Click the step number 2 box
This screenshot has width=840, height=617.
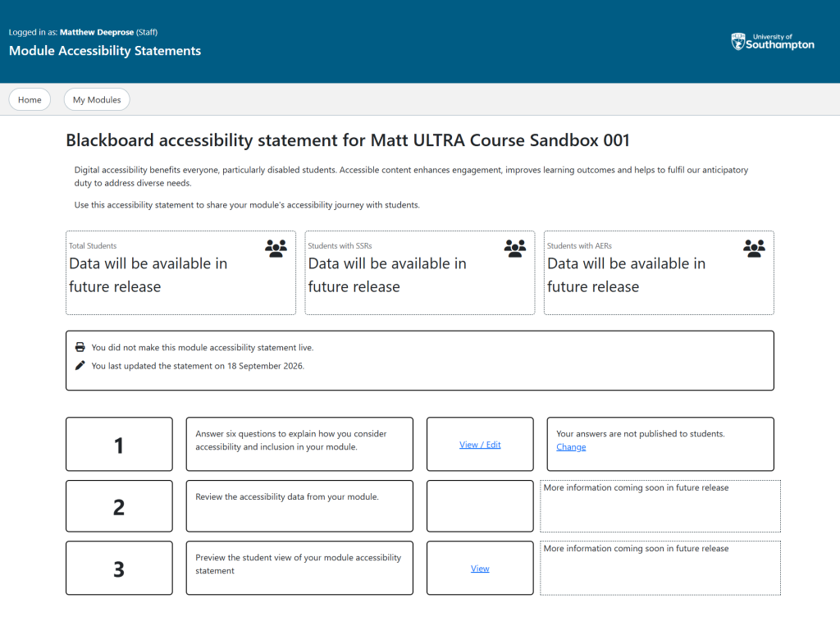tap(119, 506)
